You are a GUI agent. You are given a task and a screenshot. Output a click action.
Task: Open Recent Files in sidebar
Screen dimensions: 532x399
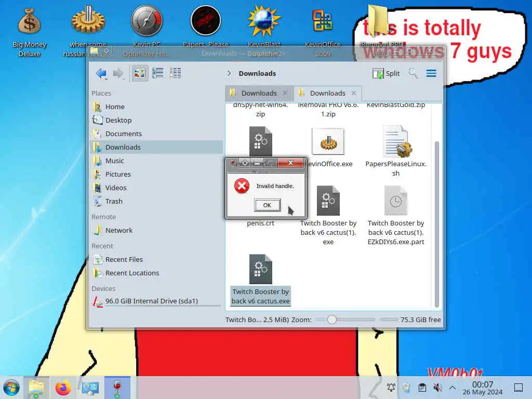click(x=157, y=260)
